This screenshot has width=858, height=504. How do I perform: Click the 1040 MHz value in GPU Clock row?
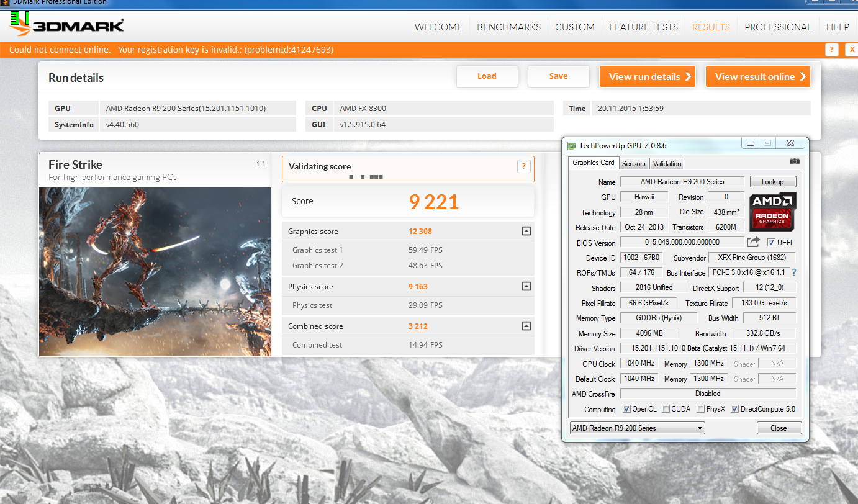[639, 363]
